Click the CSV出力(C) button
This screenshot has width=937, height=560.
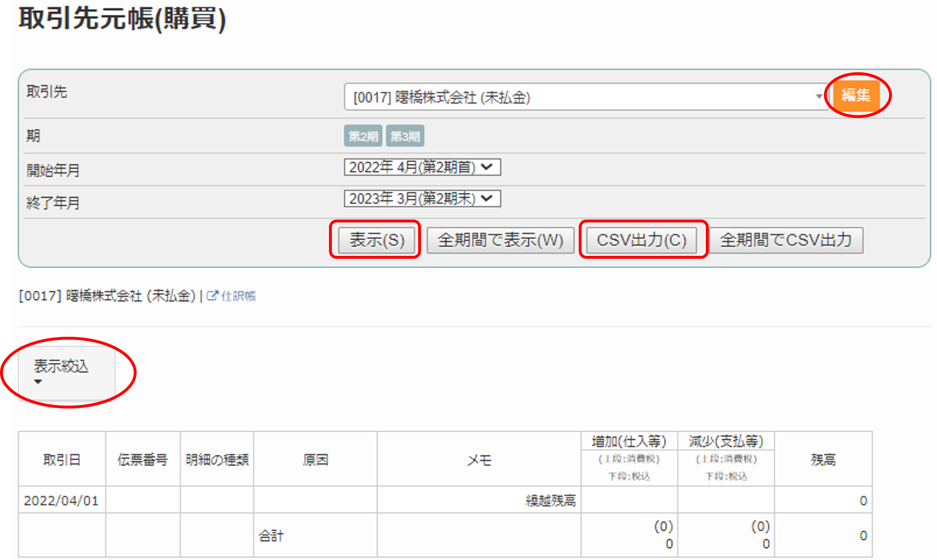point(642,240)
